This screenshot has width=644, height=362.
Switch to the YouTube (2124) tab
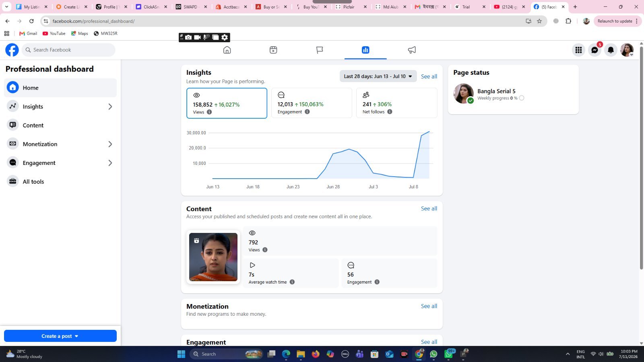(510, 7)
